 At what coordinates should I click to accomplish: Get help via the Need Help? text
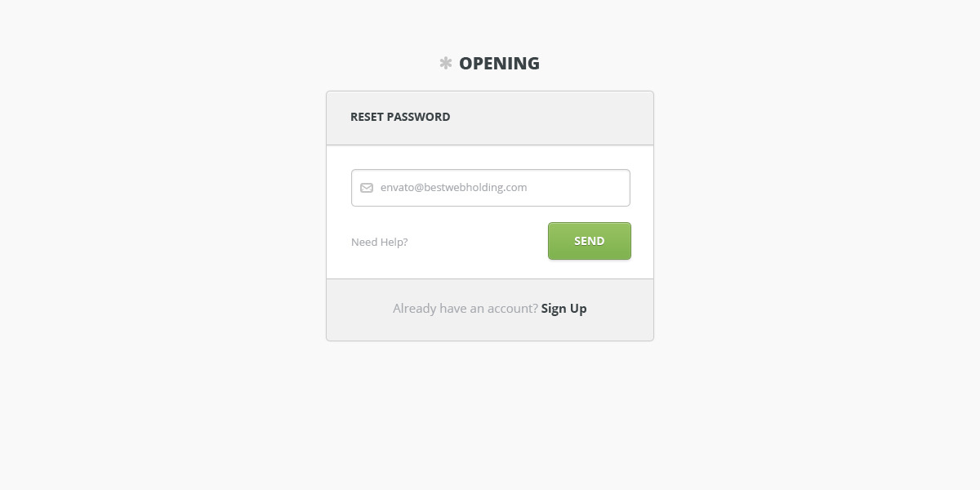point(380,243)
